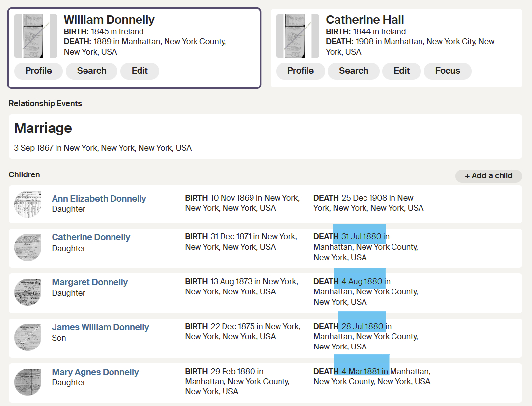The height and width of the screenshot is (406, 532).
Task: Open Margaret Donnelly's name link
Action: click(x=89, y=282)
